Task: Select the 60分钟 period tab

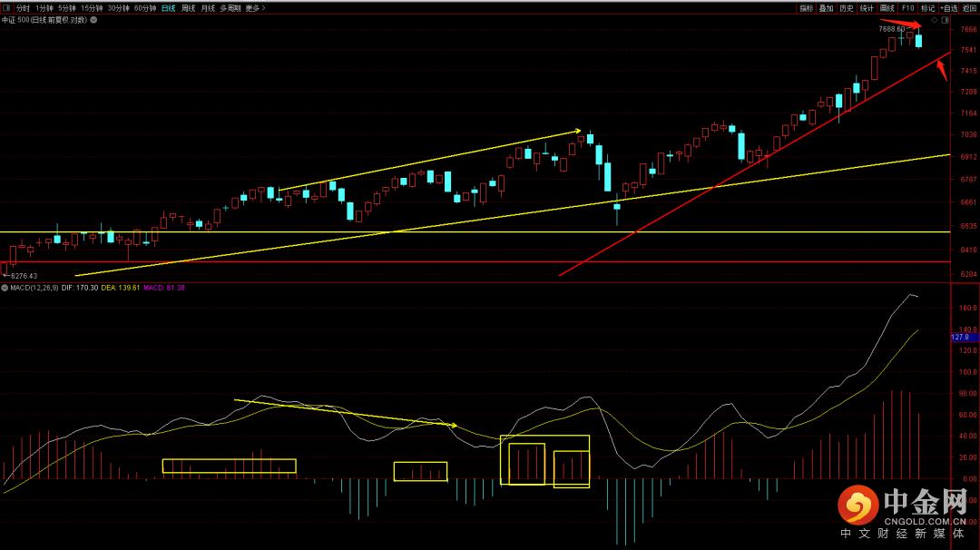Action: click(x=145, y=8)
